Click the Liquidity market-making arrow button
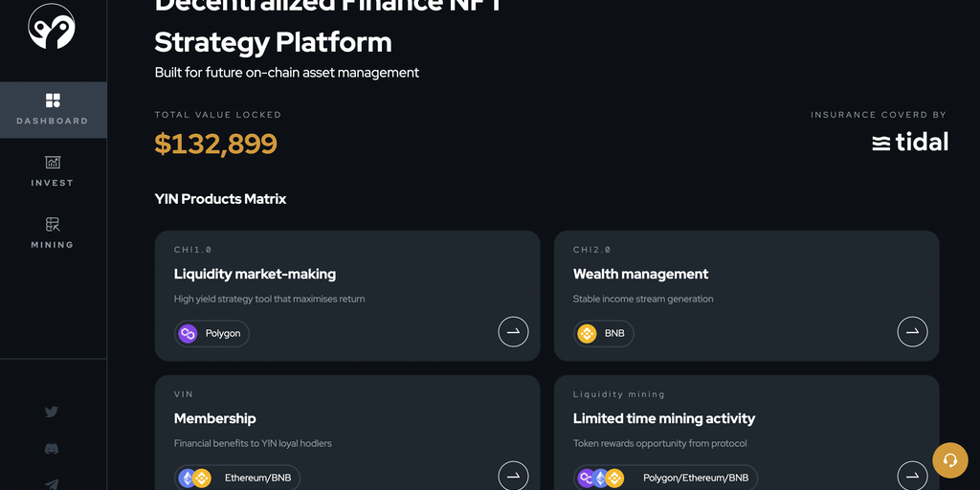Viewport: 980px width, 490px height. click(x=513, y=331)
